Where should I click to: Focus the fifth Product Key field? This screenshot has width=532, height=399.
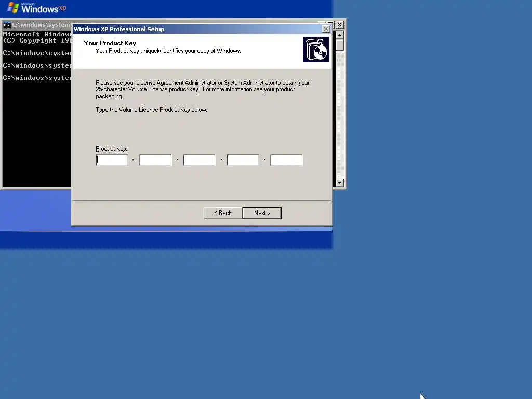[x=286, y=160]
